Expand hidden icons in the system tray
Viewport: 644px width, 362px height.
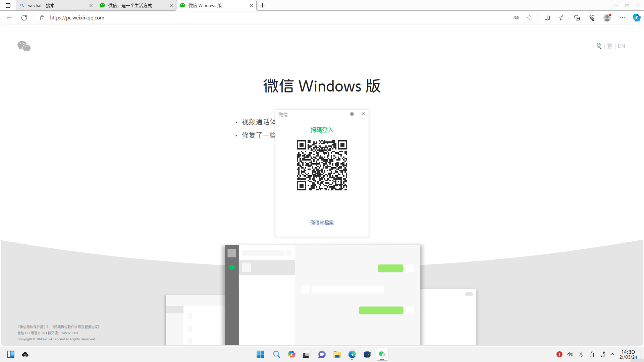pyautogui.click(x=612, y=354)
